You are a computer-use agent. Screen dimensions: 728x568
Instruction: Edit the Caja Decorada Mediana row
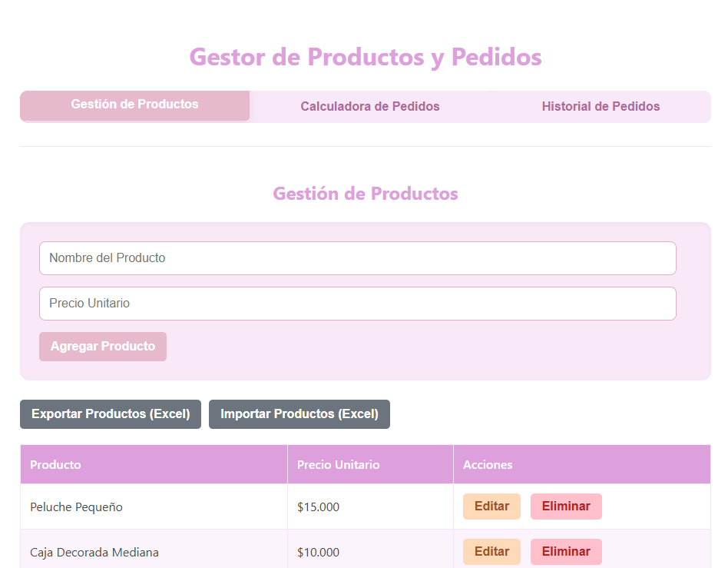click(491, 552)
